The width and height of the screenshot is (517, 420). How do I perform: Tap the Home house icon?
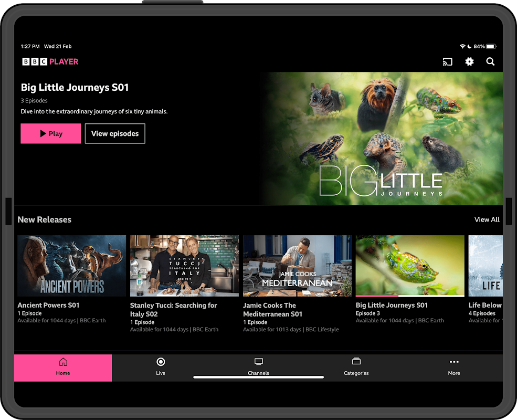pos(63,362)
